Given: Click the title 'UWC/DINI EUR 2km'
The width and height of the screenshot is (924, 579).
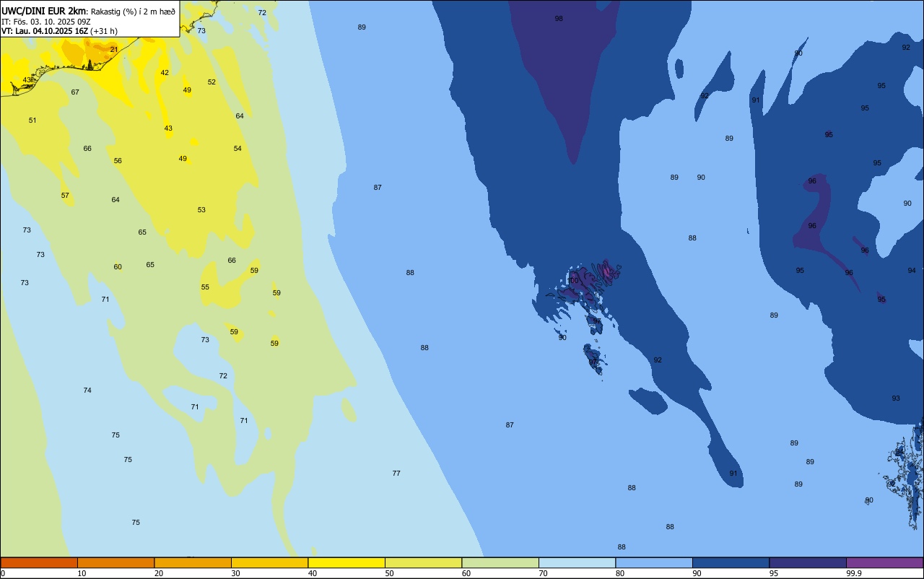Looking at the screenshot, I should point(43,11).
